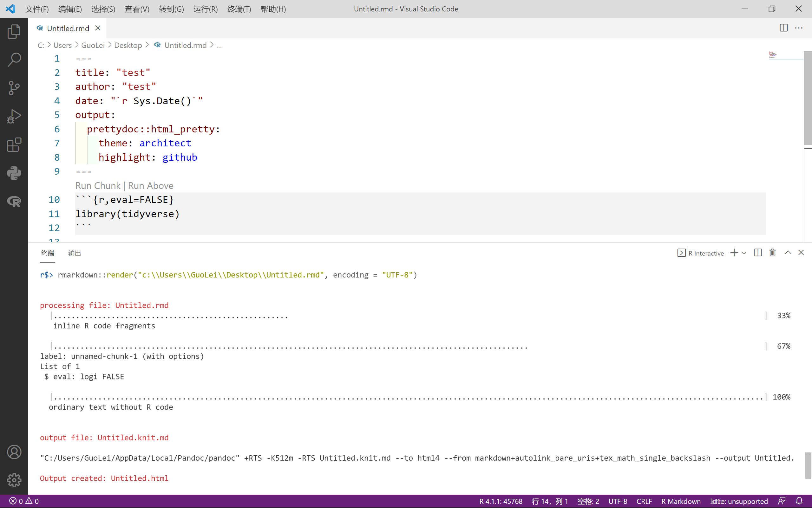Screen dimensions: 812x508
Task: Open the 运行(R) menu
Action: [206, 9]
